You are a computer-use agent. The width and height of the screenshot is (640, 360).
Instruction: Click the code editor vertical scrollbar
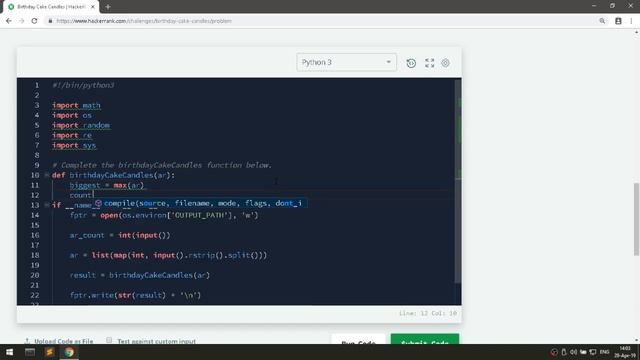coord(458,182)
